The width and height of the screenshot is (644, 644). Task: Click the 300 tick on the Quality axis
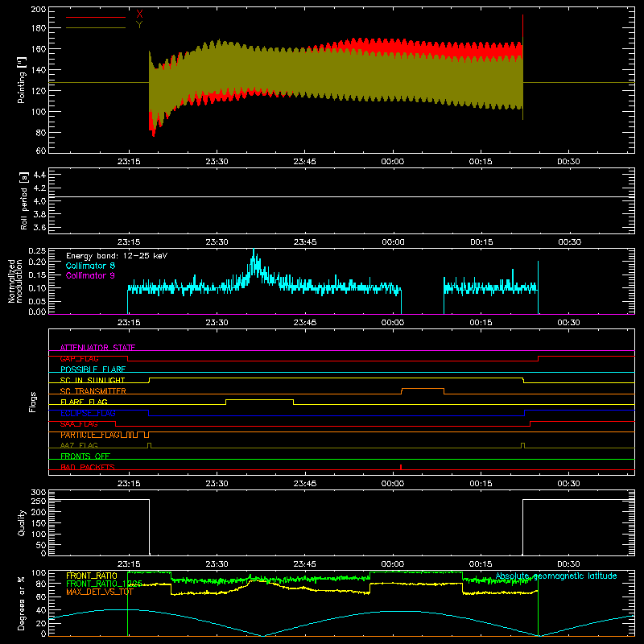pyautogui.click(x=38, y=493)
